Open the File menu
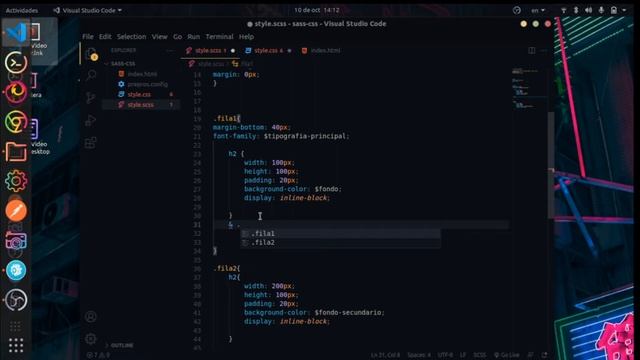 coord(87,37)
